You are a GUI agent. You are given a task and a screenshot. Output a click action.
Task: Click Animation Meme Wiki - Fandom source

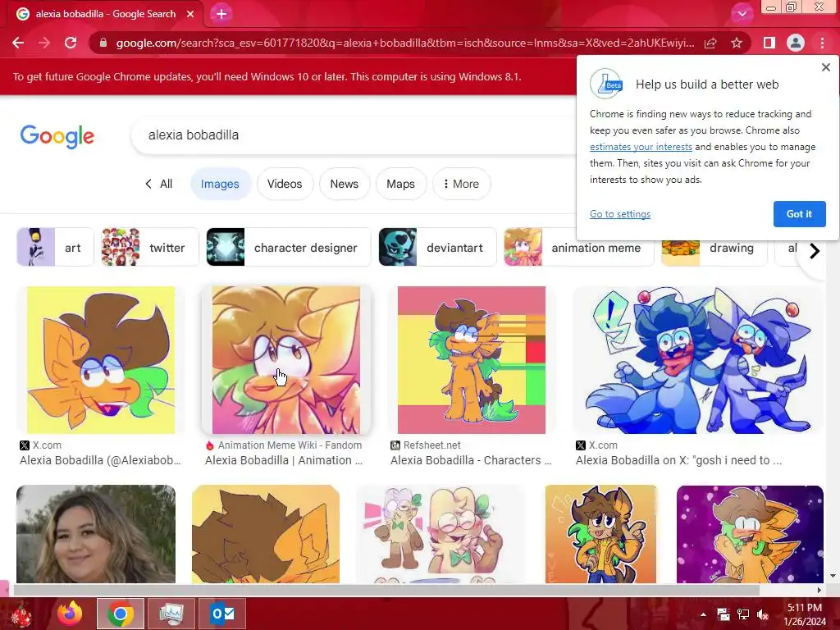point(290,445)
